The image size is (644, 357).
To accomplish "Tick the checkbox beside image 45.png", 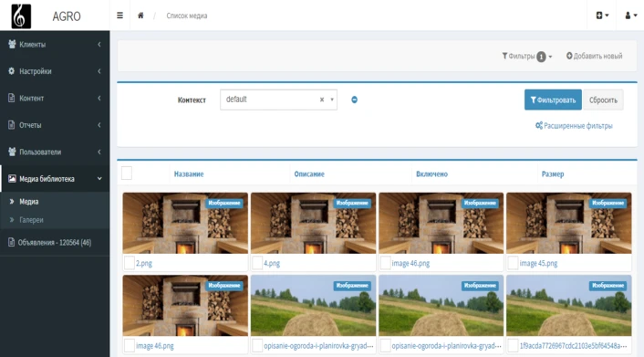I will coord(513,263).
